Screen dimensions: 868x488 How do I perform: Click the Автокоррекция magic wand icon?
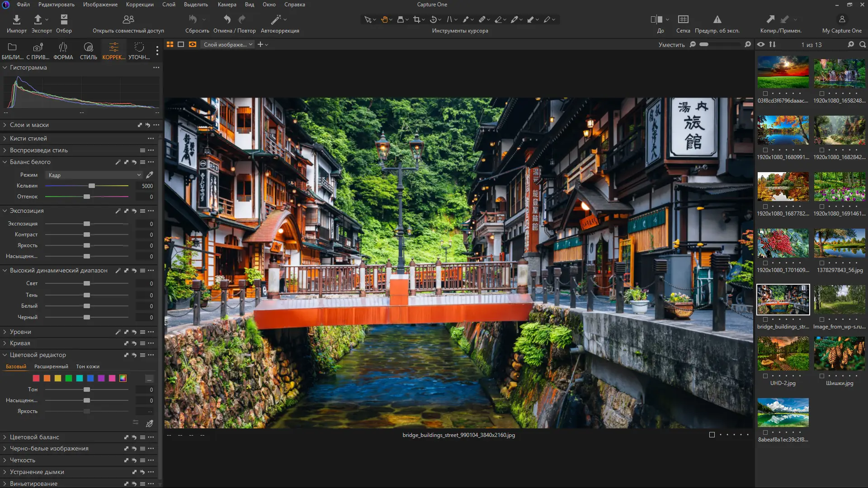click(276, 19)
